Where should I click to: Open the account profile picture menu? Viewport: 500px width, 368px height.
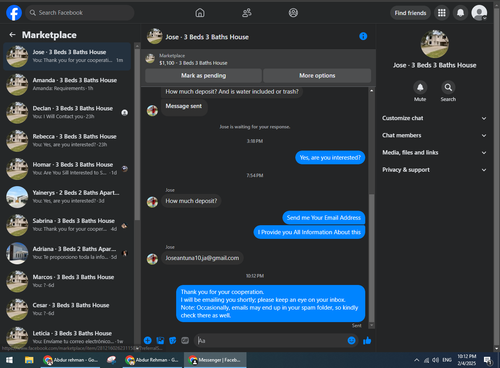click(479, 13)
